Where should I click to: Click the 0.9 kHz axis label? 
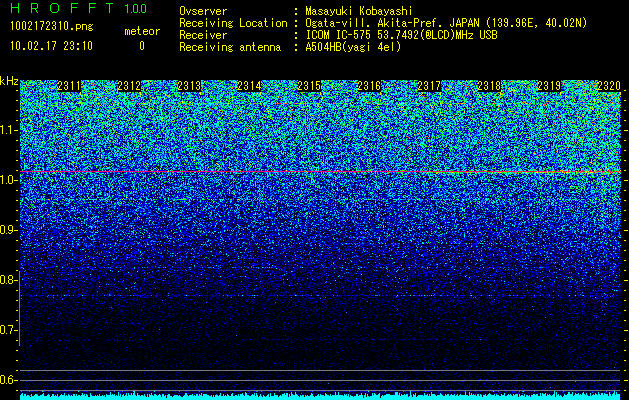pyautogui.click(x=9, y=230)
